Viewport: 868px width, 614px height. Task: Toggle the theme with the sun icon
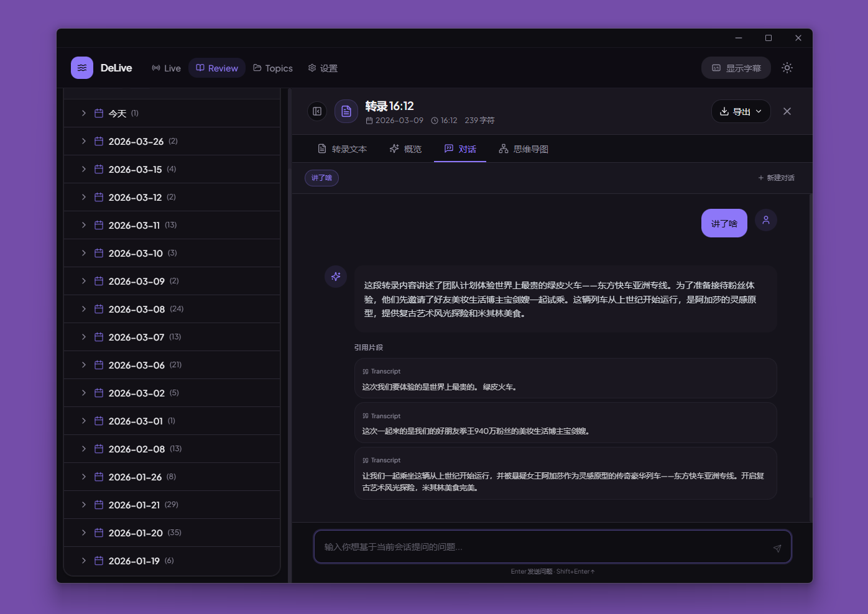(787, 68)
